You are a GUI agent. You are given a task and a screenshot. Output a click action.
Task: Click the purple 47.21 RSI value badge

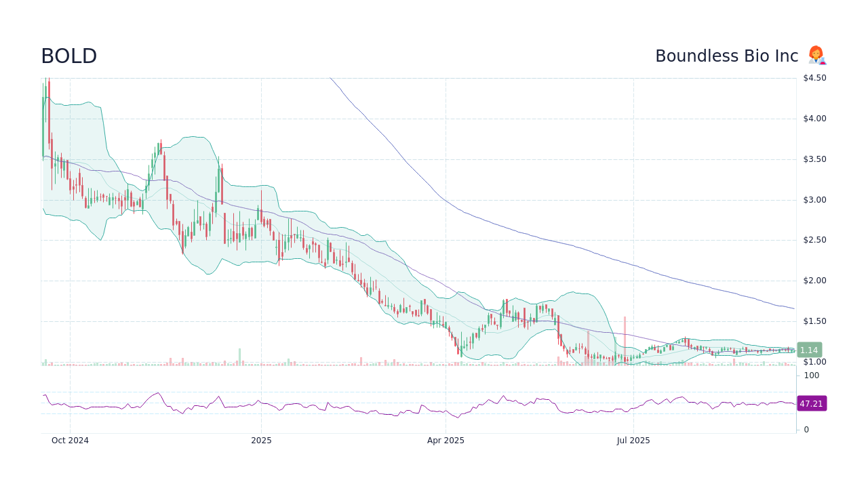811,404
